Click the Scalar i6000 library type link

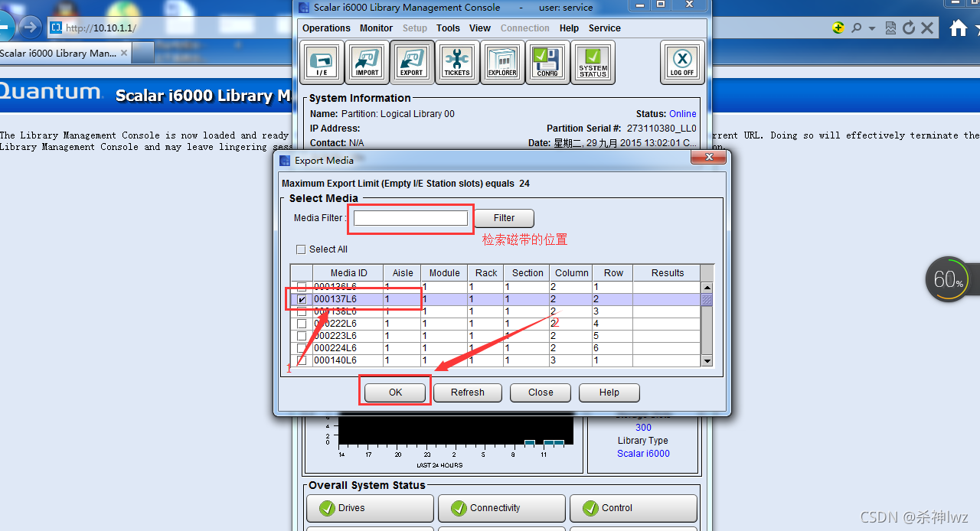coord(643,454)
